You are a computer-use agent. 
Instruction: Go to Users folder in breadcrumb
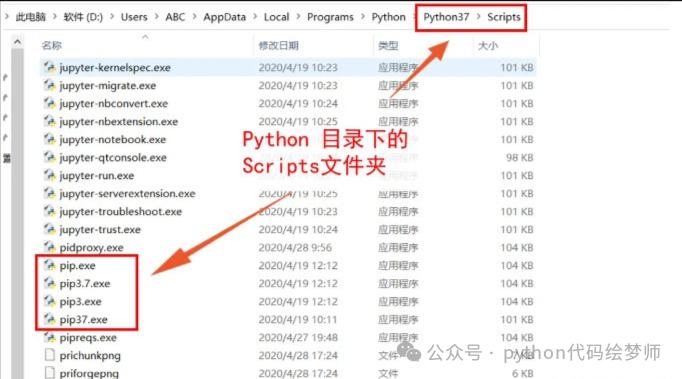tap(134, 17)
